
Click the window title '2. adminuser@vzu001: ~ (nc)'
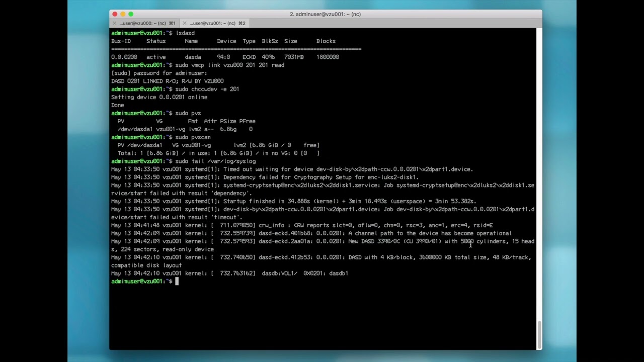325,14
